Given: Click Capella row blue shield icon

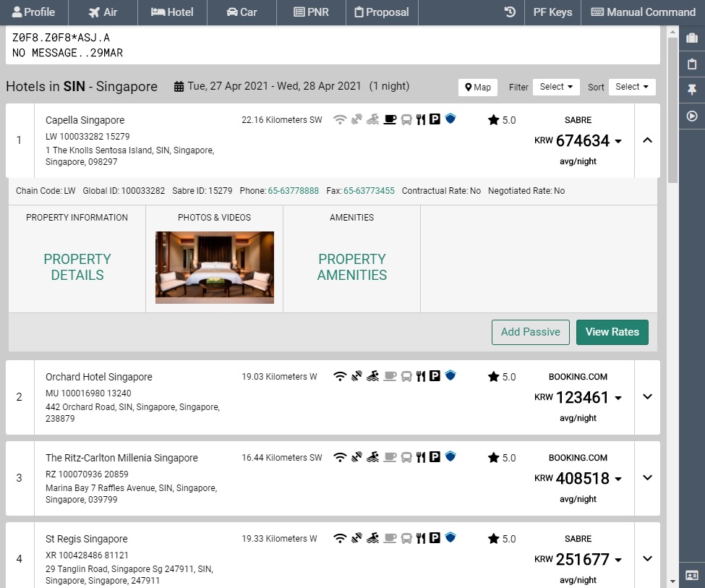Looking at the screenshot, I should pos(450,119).
